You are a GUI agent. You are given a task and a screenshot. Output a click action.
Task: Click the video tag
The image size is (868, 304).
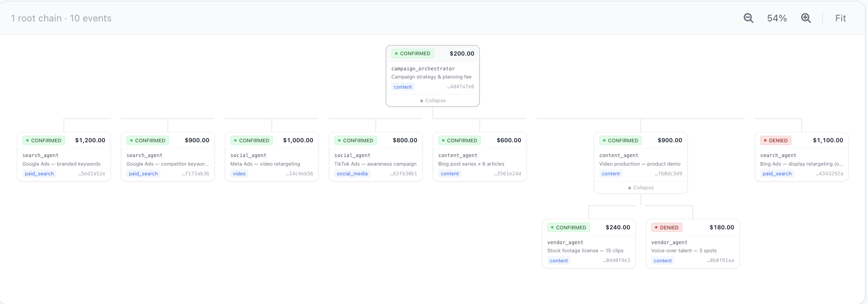239,174
